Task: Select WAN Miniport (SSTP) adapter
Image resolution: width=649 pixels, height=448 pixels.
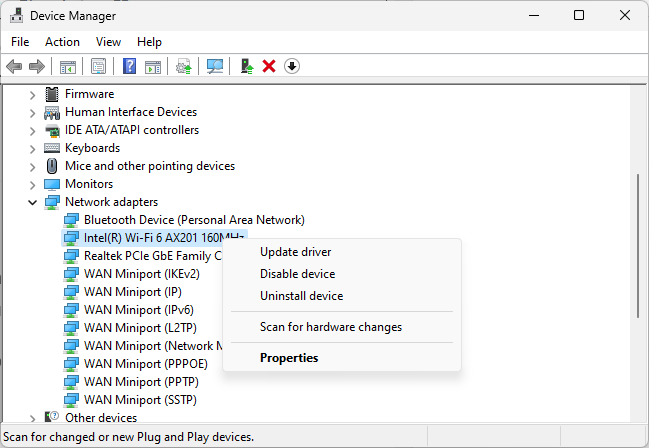Action: pos(140,400)
